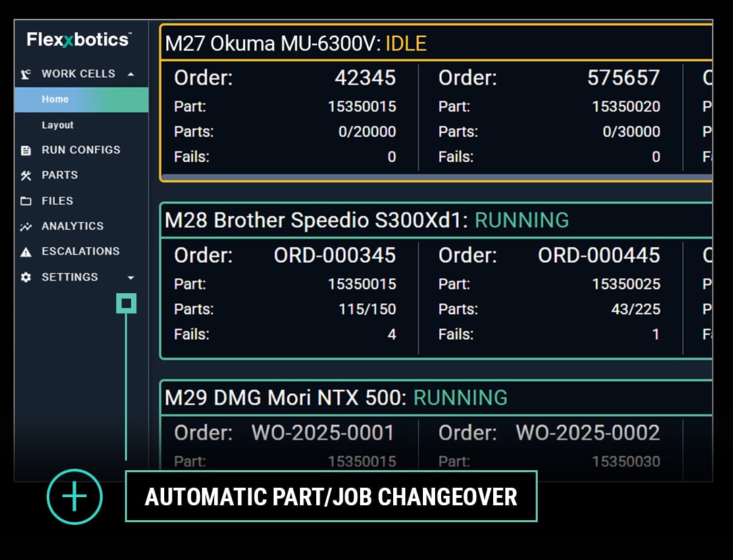Image resolution: width=733 pixels, height=560 pixels.
Task: Open the Layout page
Action: pos(57,125)
